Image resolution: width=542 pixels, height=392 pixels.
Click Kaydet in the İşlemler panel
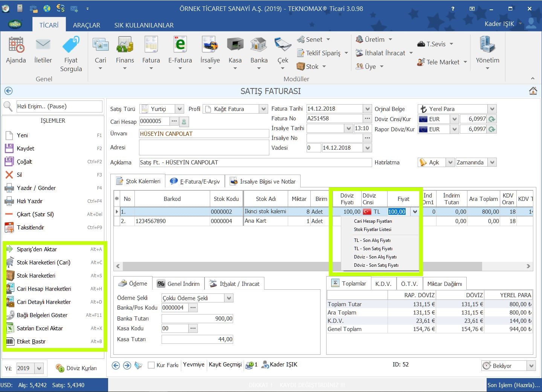point(26,149)
